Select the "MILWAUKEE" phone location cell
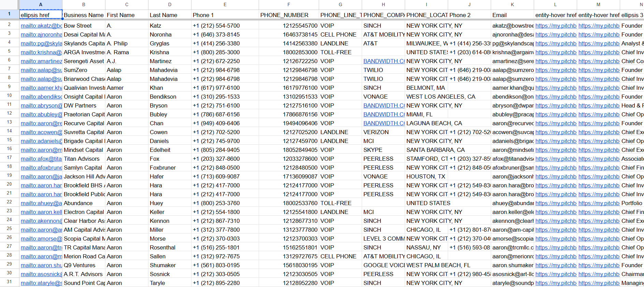Image resolution: width=644 pixels, height=287 pixels. click(426, 43)
